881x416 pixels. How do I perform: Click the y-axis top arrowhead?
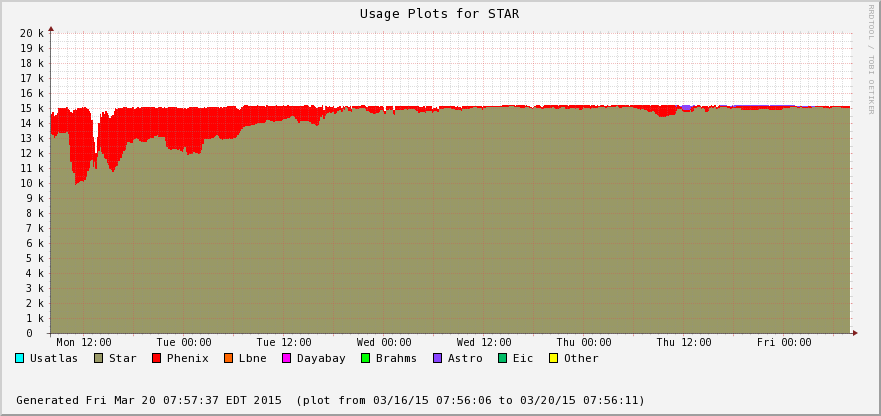click(51, 28)
